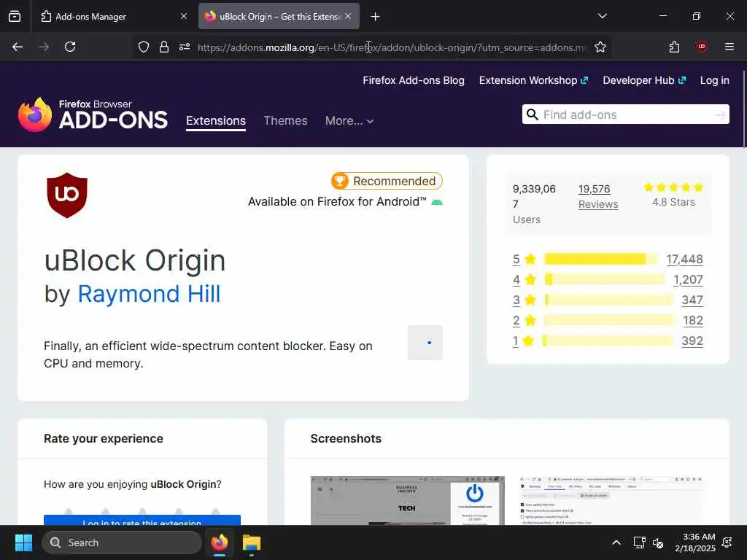Open a new tab with the plus button
Screen dimensions: 747x560
coord(376,17)
